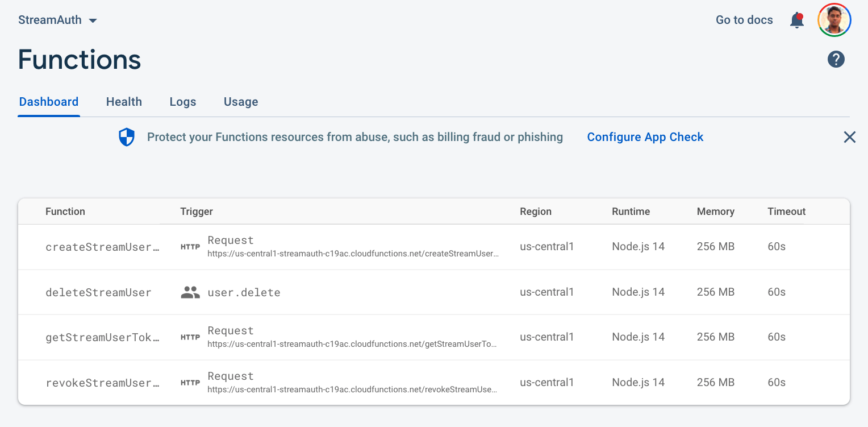868x427 pixels.
Task: Select the revokeStreamUser… function name
Action: [103, 383]
